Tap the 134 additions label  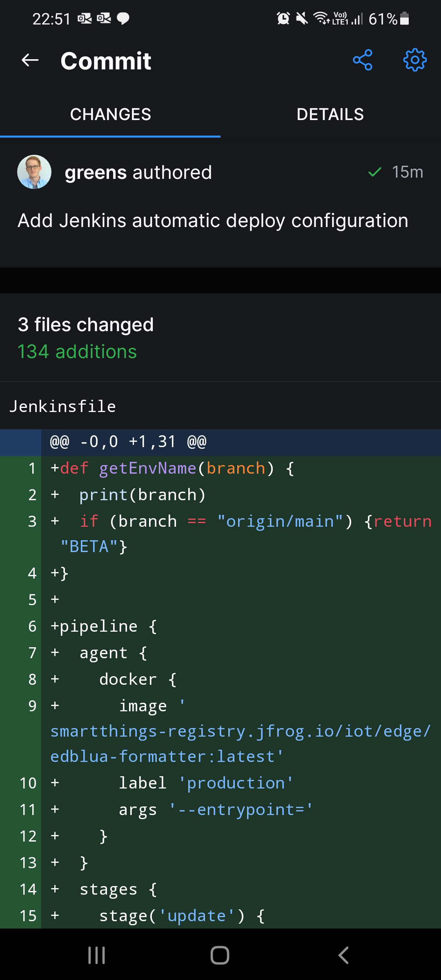pyautogui.click(x=77, y=352)
